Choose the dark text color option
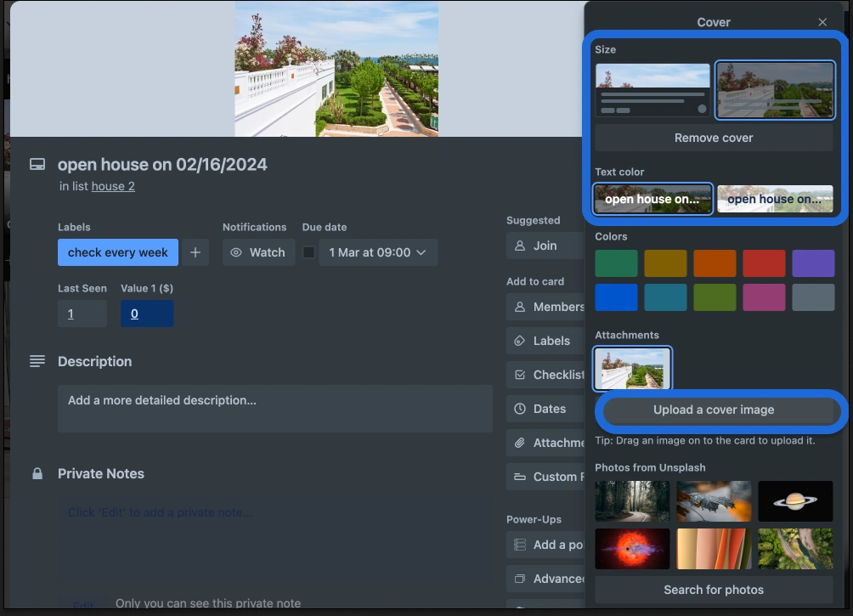This screenshot has height=616, width=853. 775,199
